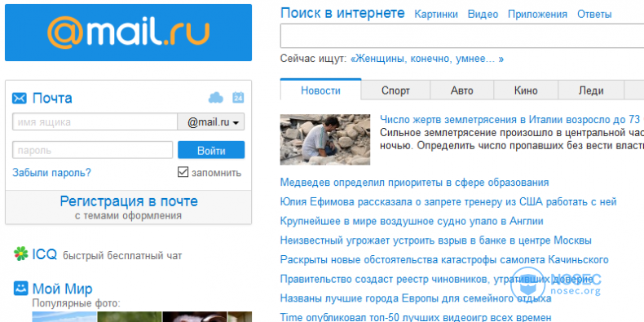Image resolution: width=644 pixels, height=322 pixels.
Task: Open the Картинки search link
Action: click(436, 15)
